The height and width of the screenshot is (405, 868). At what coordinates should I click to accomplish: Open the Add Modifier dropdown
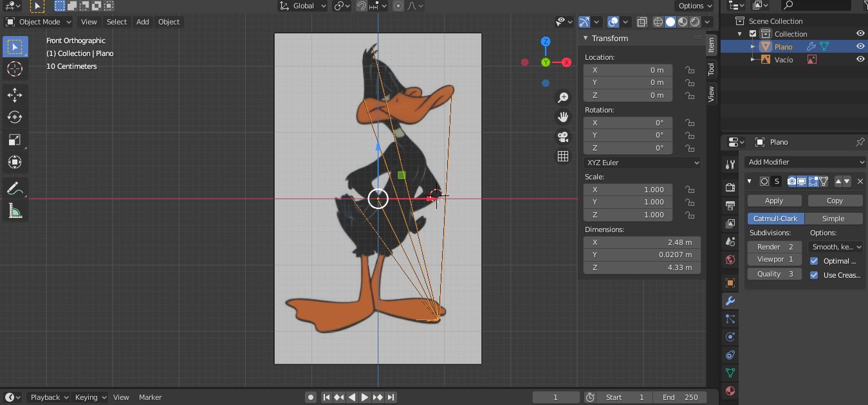click(x=806, y=162)
